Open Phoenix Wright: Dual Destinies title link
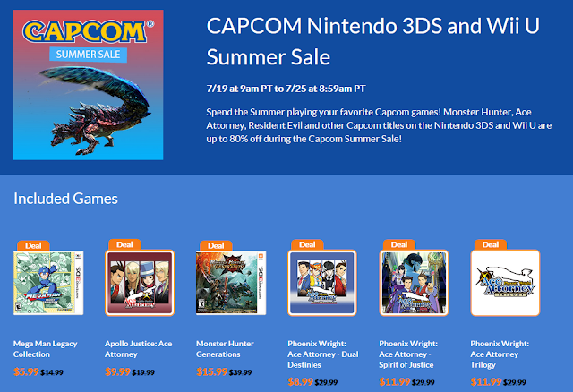Image resolution: width=573 pixels, height=392 pixels. 323,354
